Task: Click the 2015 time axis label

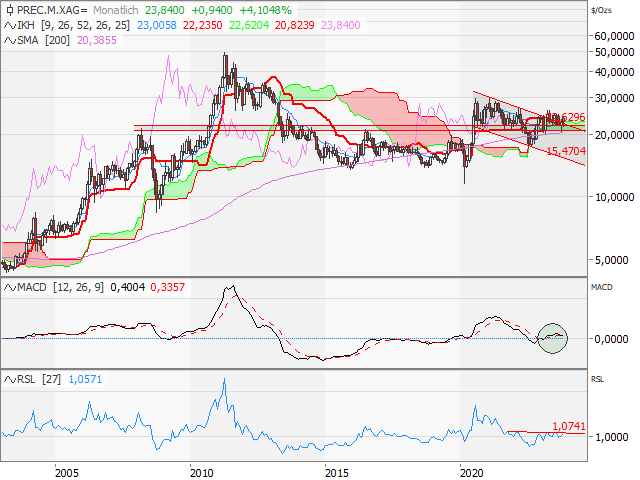Action: click(x=337, y=473)
